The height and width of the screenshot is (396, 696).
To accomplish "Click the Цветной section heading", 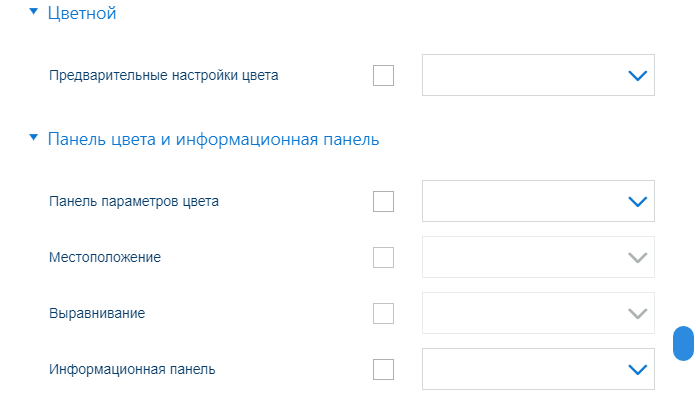I will [82, 13].
